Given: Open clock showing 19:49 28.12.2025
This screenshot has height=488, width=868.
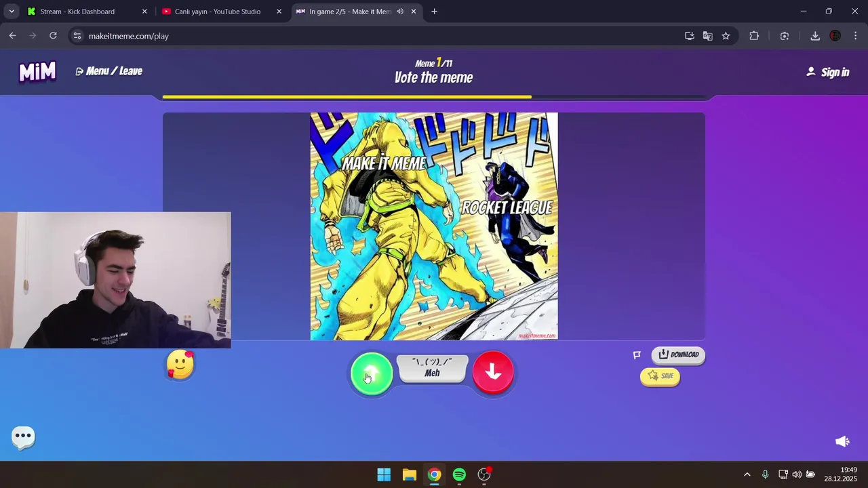Looking at the screenshot, I should click(x=841, y=474).
